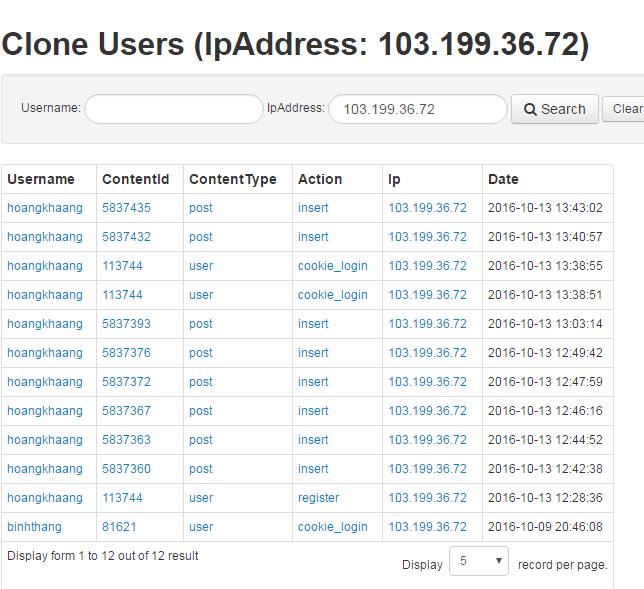This screenshot has height=589, width=644.
Task: Click the binhthang username link
Action: (34, 527)
